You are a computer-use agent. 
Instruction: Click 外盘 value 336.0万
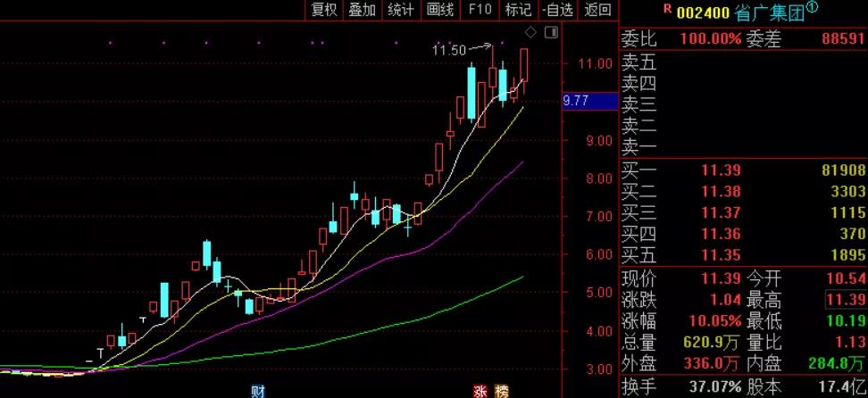712,364
